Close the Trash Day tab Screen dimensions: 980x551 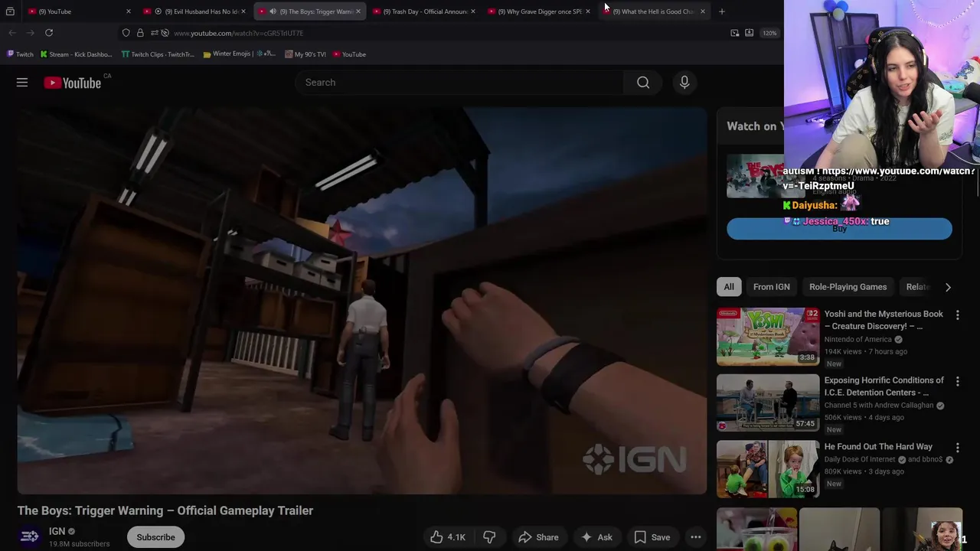[473, 11]
